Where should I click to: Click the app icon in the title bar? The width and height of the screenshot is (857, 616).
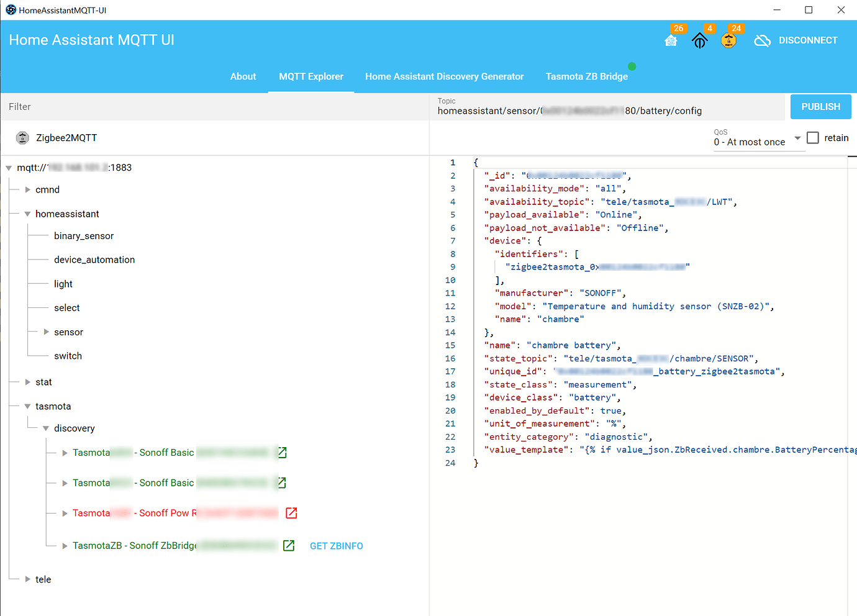[x=11, y=10]
